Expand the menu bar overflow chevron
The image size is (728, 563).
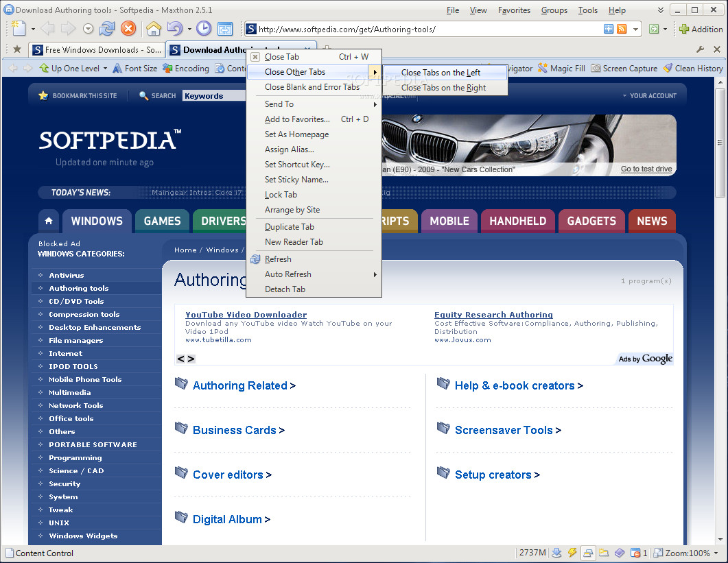(x=660, y=10)
